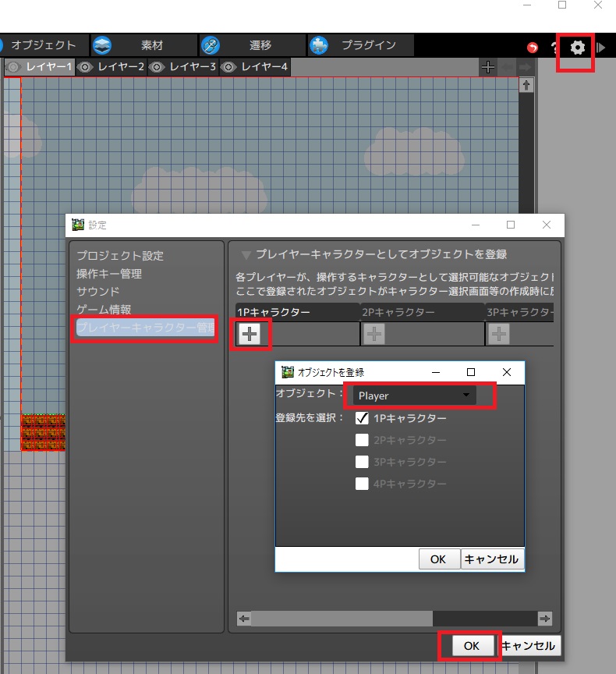616x674 pixels.
Task: Switch to the オブジェクト tab
Action: (x=43, y=45)
